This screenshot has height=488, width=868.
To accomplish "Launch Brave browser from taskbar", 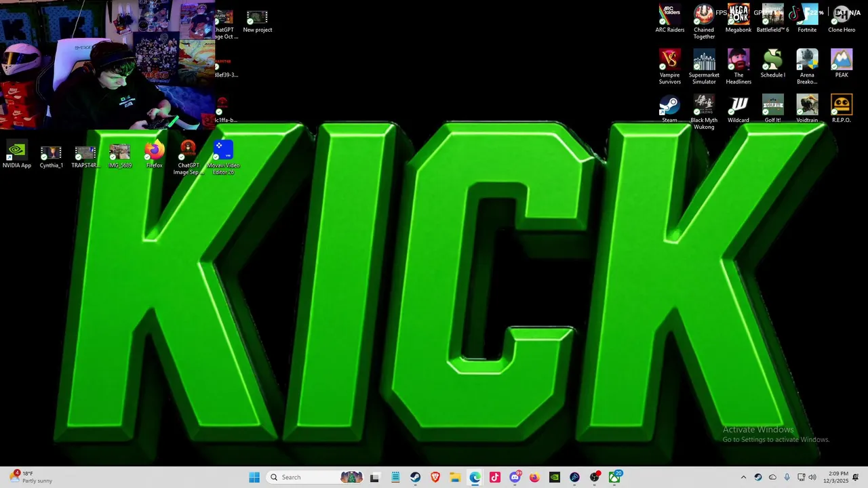I will (x=435, y=477).
